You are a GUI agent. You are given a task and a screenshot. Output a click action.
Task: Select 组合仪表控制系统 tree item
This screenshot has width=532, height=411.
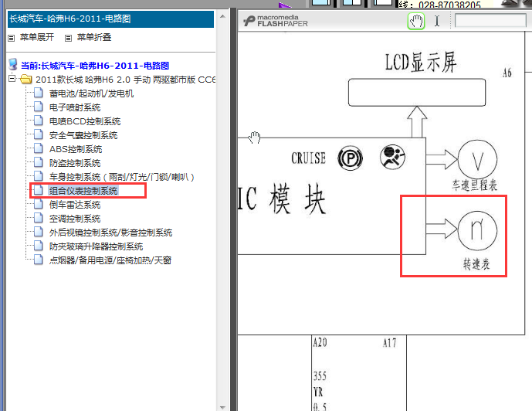[x=83, y=191]
